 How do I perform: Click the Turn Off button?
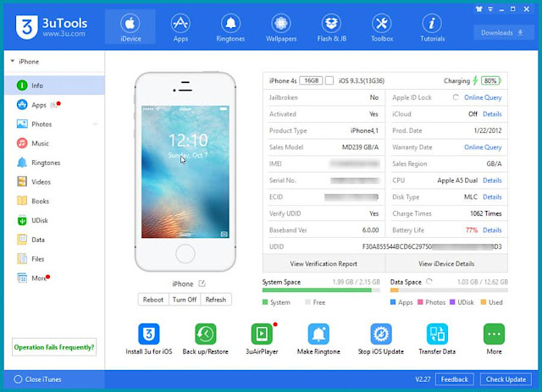(x=185, y=300)
